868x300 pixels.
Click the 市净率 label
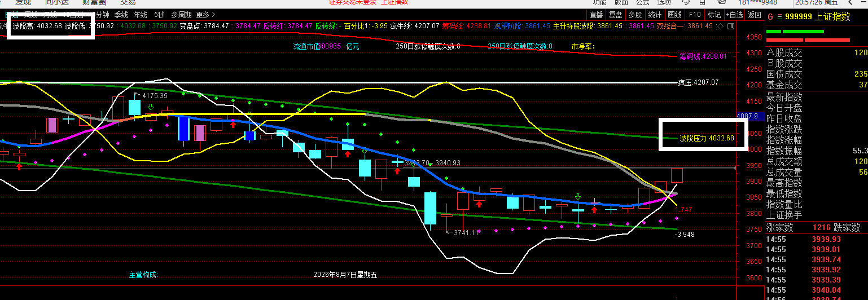584,46
